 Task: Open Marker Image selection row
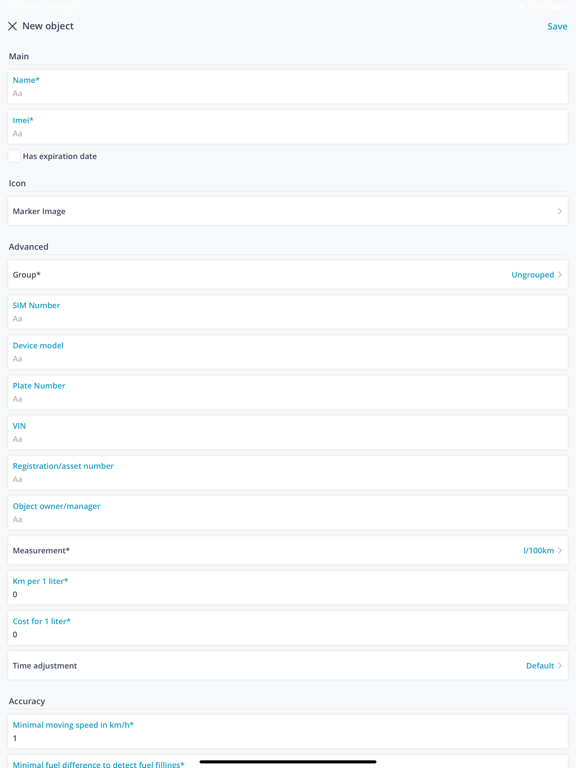pos(288,211)
